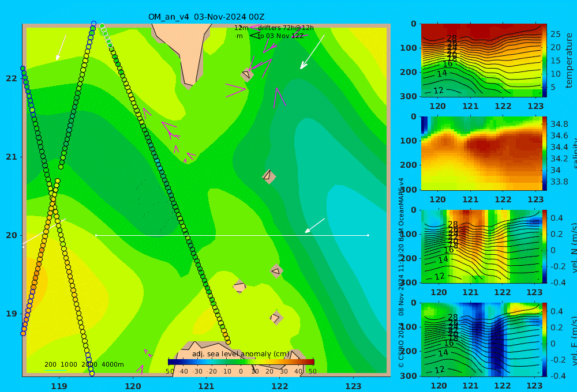Image resolution: width=577 pixels, height=392 pixels.
Task: Click the 'adj. sea level anomaly (cm)' label
Action: 240,354
